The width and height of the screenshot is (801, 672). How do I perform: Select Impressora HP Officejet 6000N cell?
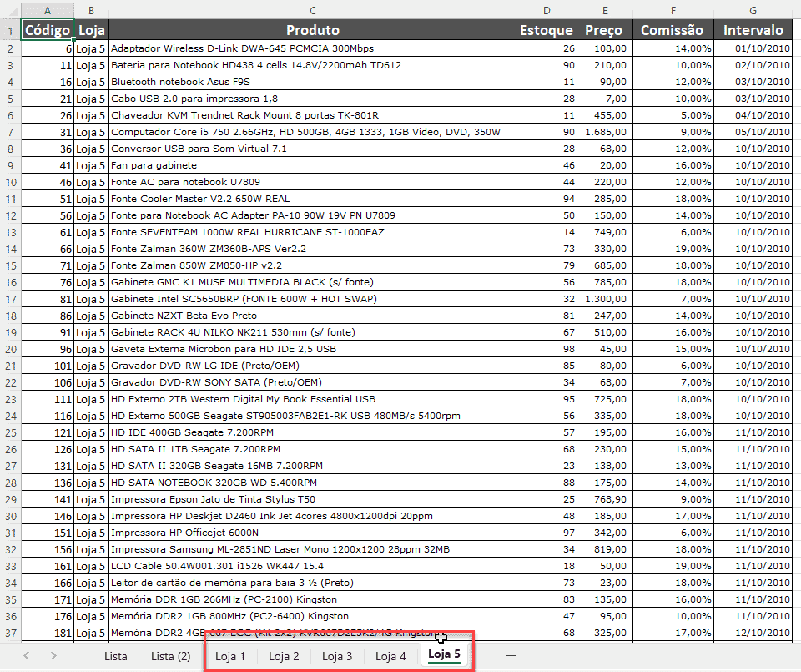pyautogui.click(x=313, y=533)
